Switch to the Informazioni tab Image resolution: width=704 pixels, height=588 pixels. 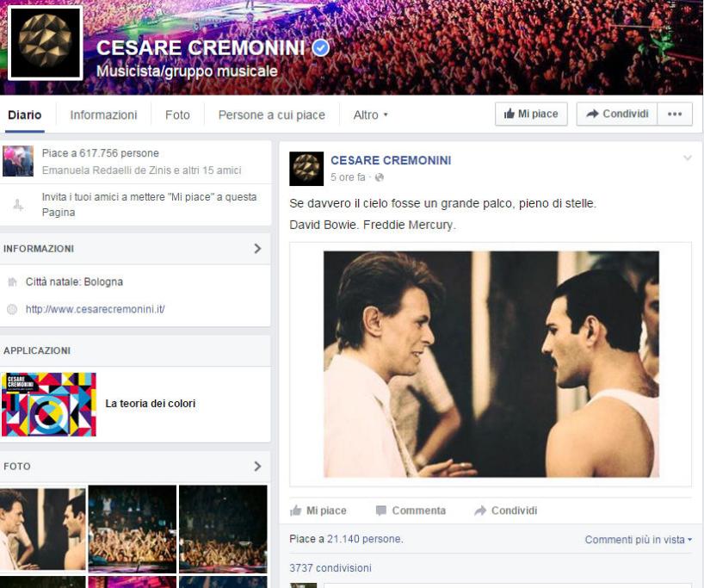(103, 115)
